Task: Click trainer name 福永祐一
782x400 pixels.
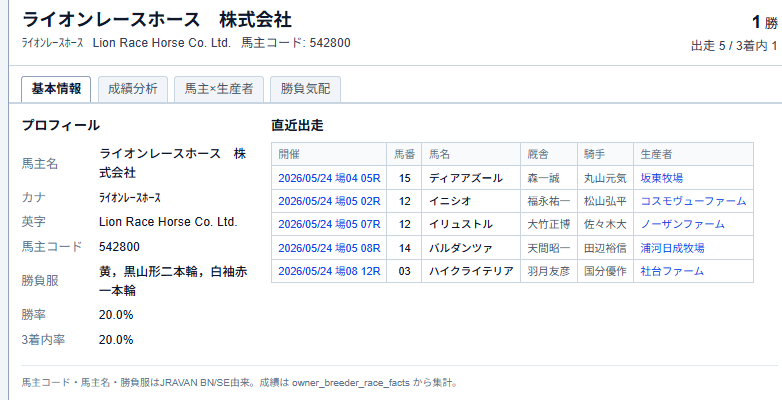Action: point(549,201)
